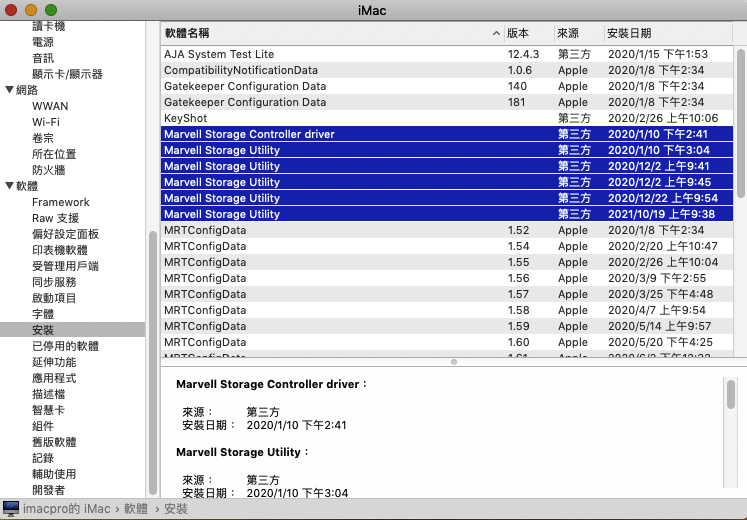Image resolution: width=747 pixels, height=520 pixels.
Task: Select 舊版軟體 in the sidebar
Action: [x=54, y=442]
